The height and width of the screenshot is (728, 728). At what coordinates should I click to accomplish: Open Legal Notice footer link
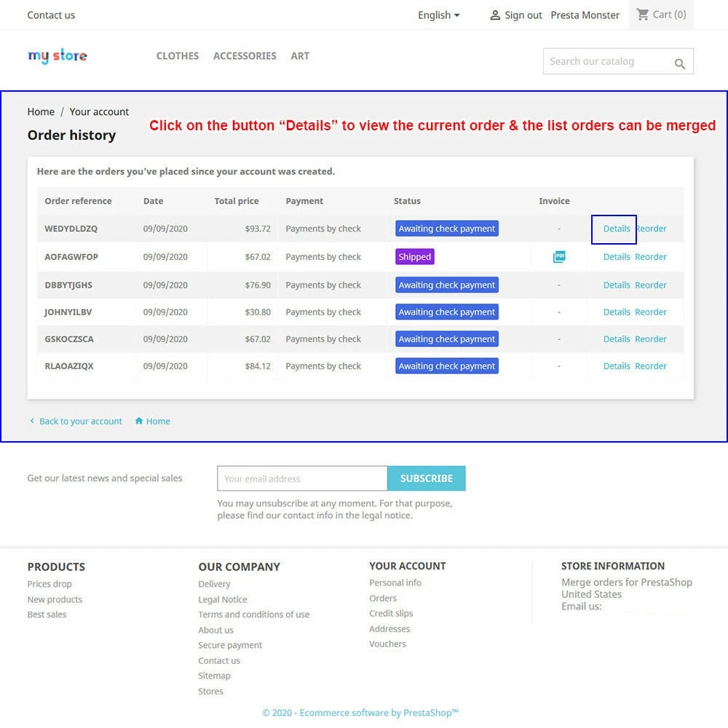(x=222, y=599)
